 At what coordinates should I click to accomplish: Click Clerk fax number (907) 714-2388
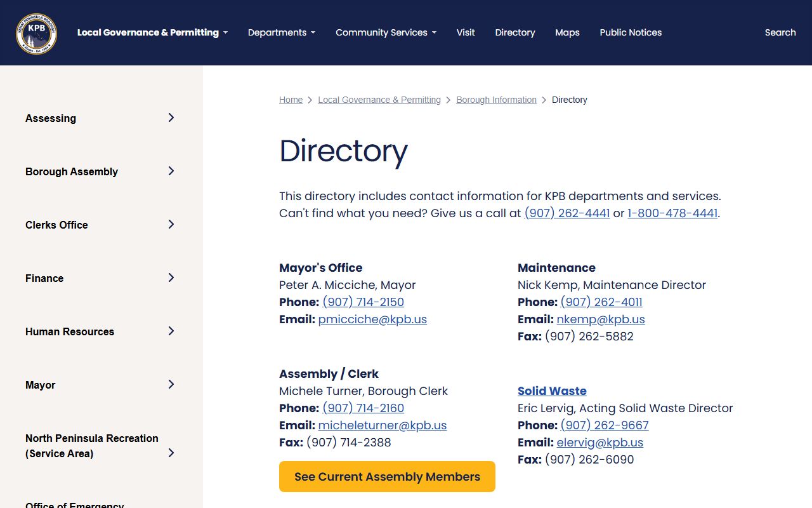349,443
